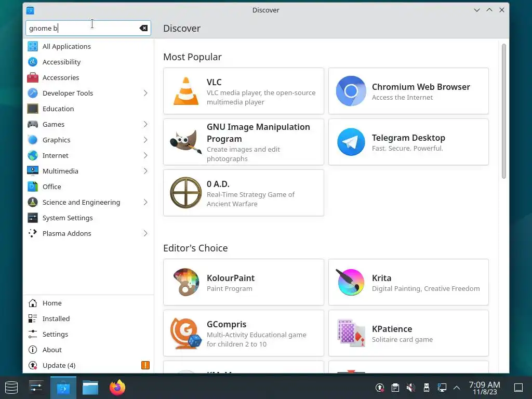532x399 pixels.
Task: Open the Accessories category
Action: point(88,78)
